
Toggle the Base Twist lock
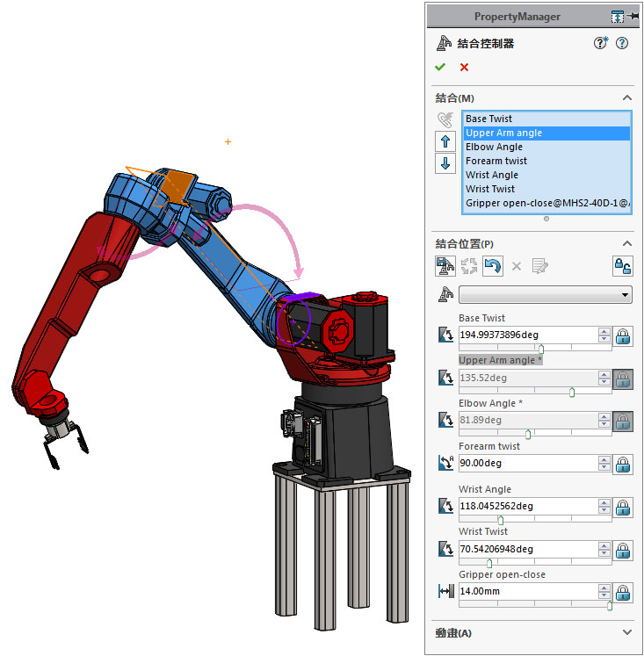[622, 335]
